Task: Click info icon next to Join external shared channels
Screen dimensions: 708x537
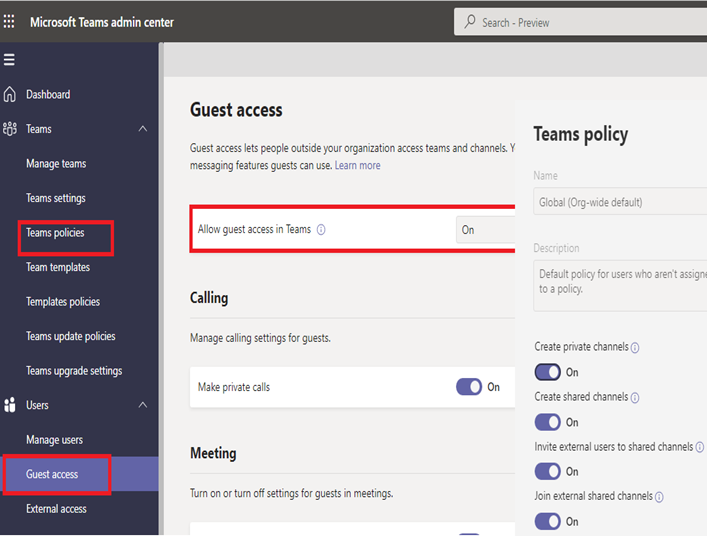Action: point(659,497)
